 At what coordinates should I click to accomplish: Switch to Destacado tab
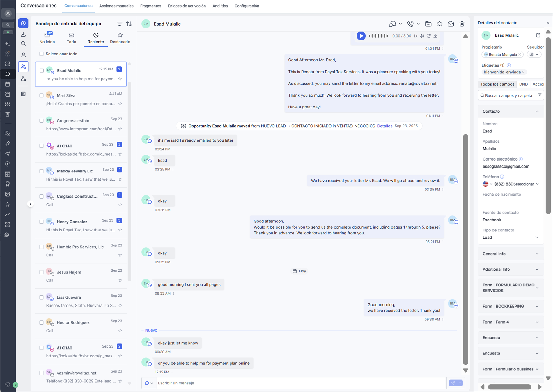tap(120, 38)
